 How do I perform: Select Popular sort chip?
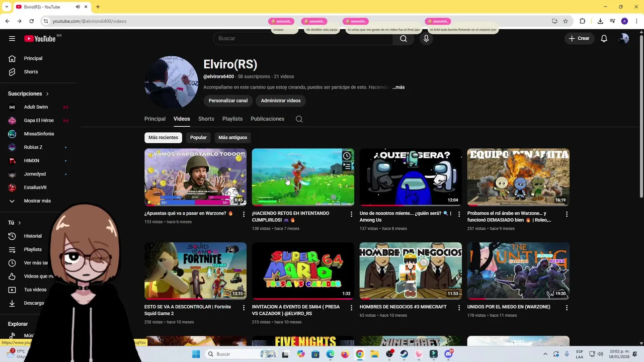[198, 138]
